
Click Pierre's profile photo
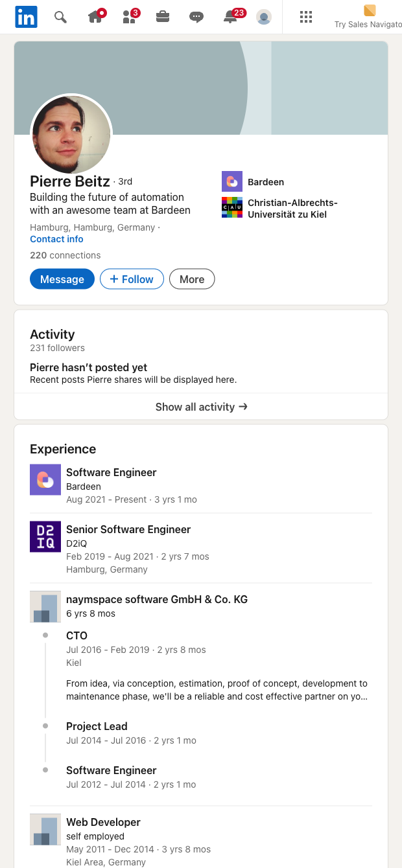click(71, 134)
